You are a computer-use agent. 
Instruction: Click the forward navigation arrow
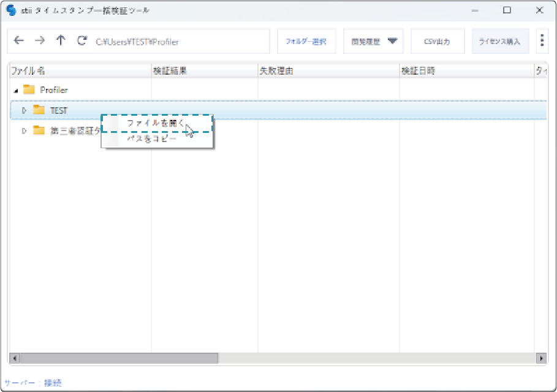point(39,40)
